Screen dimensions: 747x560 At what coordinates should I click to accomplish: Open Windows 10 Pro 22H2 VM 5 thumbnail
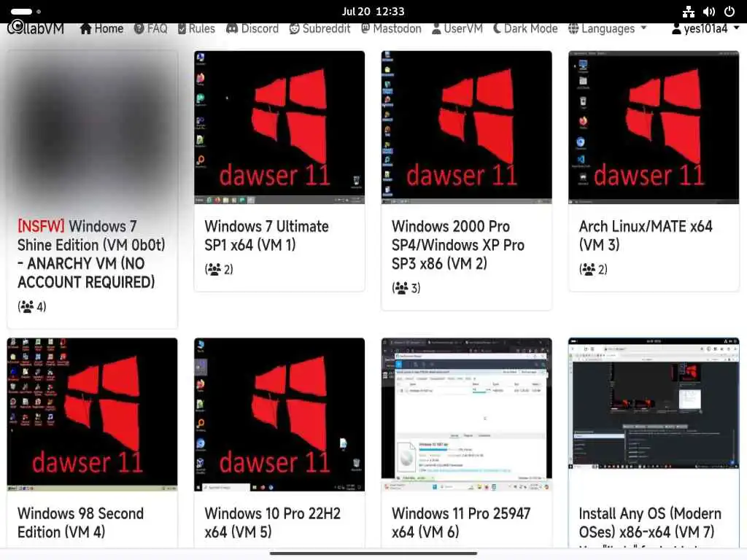pos(279,415)
